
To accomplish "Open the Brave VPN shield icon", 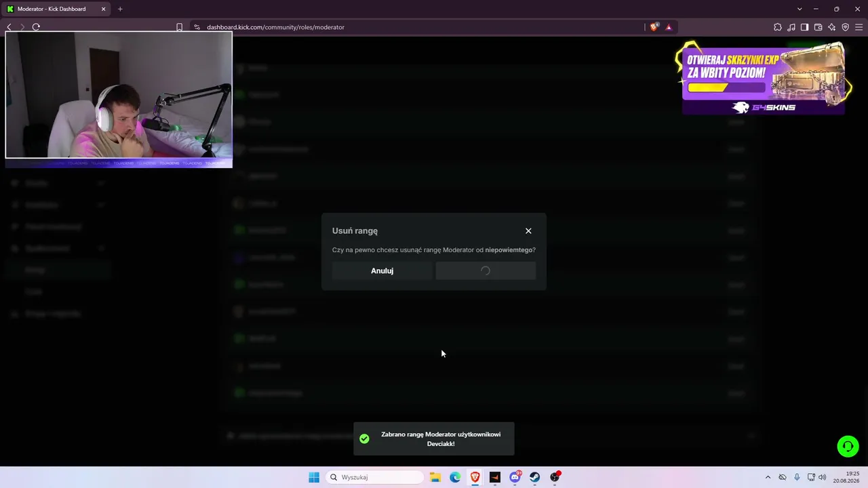I will 846,27.
